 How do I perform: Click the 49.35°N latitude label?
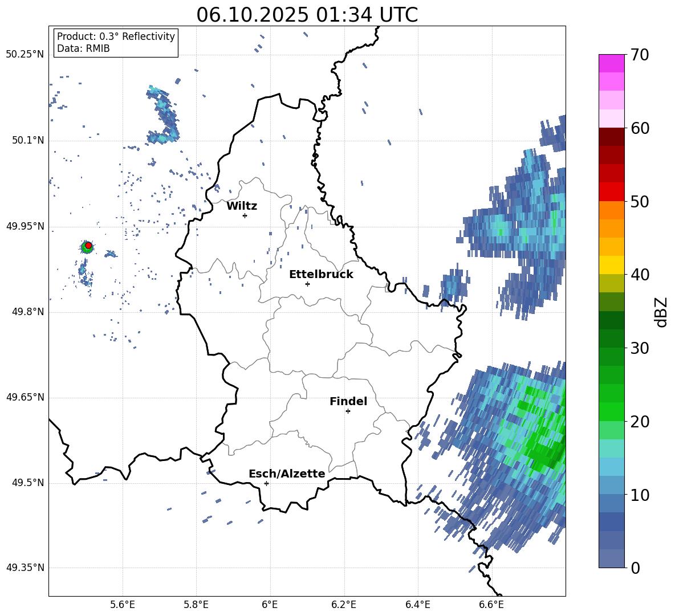[25, 568]
